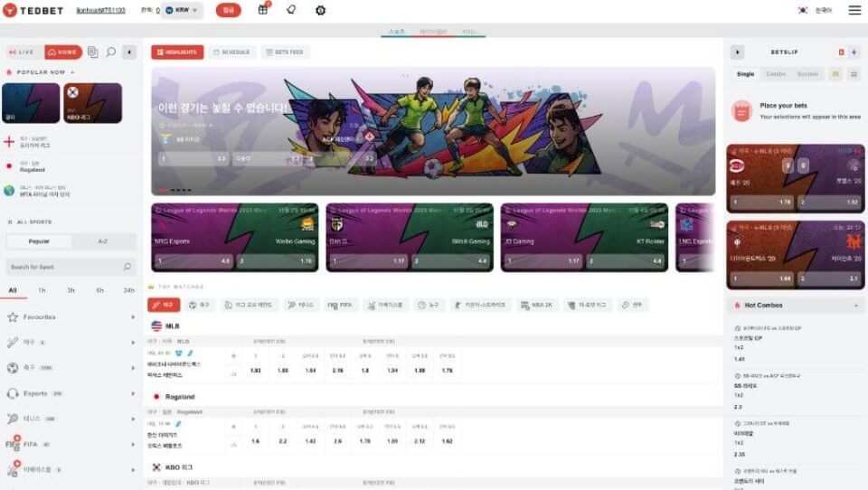Open the Bets Feed tab
The image size is (868, 490).
pos(285,52)
